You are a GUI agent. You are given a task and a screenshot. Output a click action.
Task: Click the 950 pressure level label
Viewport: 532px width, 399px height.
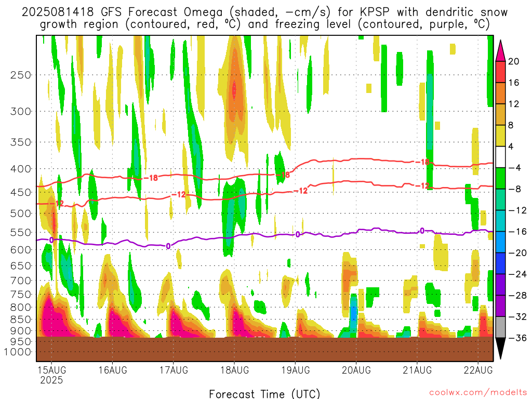pos(21,342)
